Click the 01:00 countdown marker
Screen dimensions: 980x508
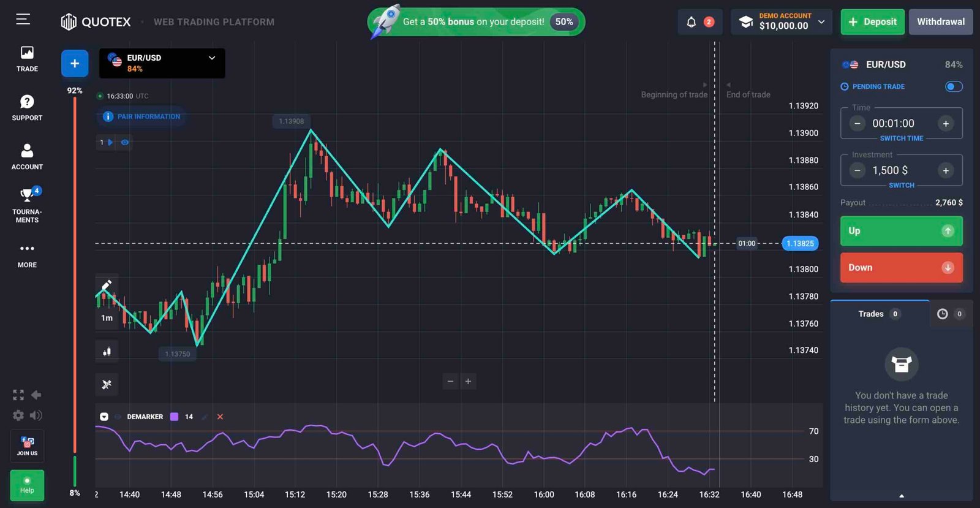747,243
